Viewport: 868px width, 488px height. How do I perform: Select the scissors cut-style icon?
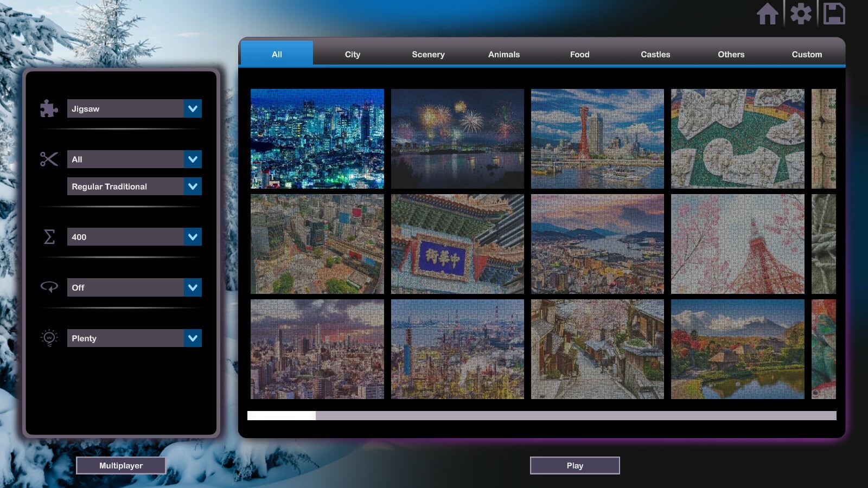[49, 159]
